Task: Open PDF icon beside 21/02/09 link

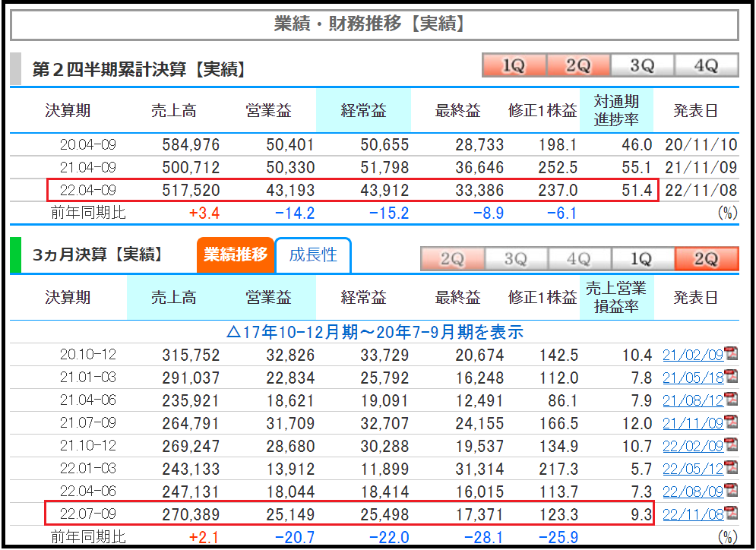Action: point(732,353)
